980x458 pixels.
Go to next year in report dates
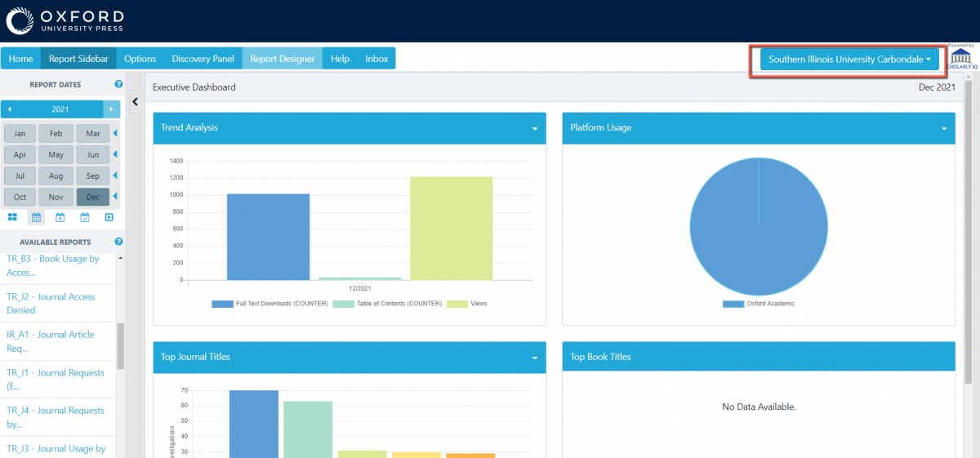point(112,109)
